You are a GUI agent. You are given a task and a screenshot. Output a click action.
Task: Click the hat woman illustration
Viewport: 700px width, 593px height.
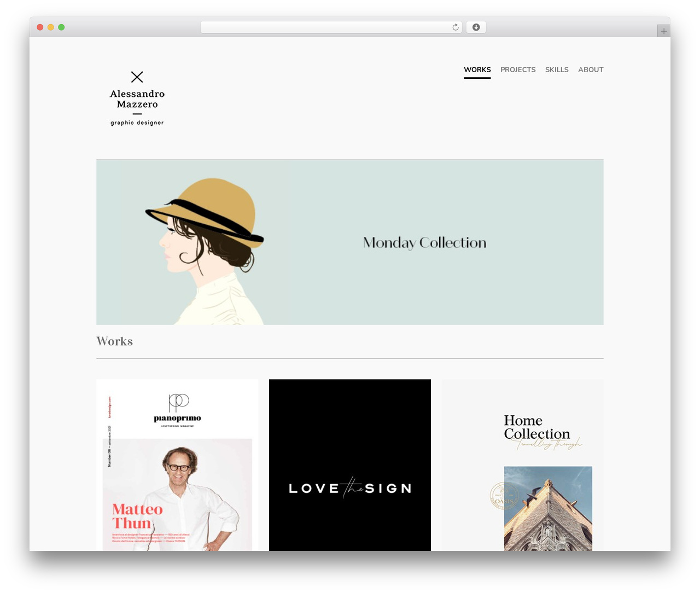coord(205,251)
